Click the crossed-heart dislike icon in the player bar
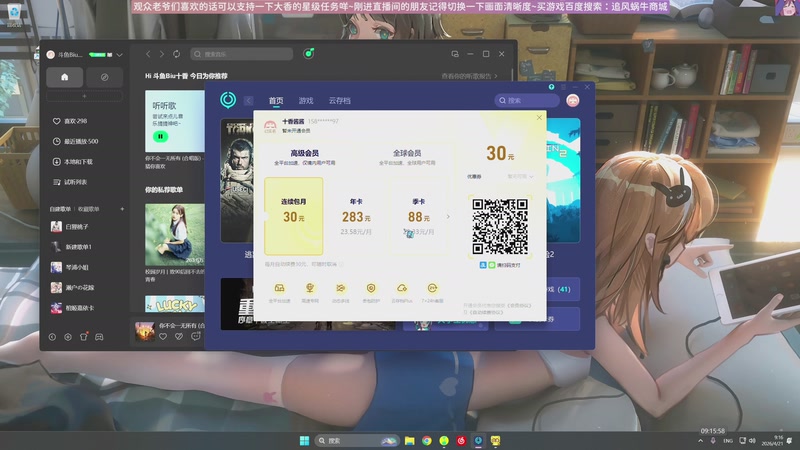 click(x=179, y=336)
